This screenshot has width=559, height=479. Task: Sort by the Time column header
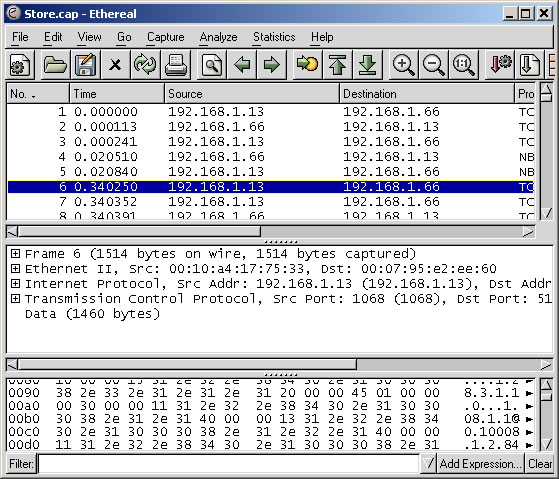click(117, 94)
